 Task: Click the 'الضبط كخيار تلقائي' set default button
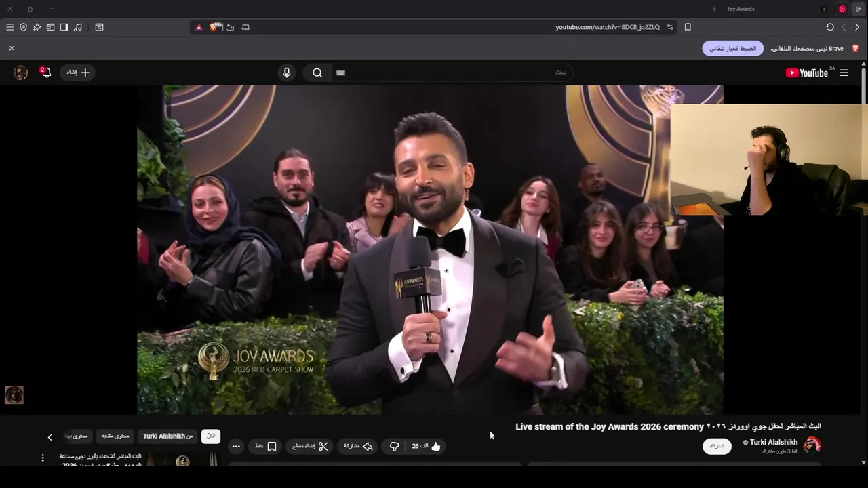(732, 49)
